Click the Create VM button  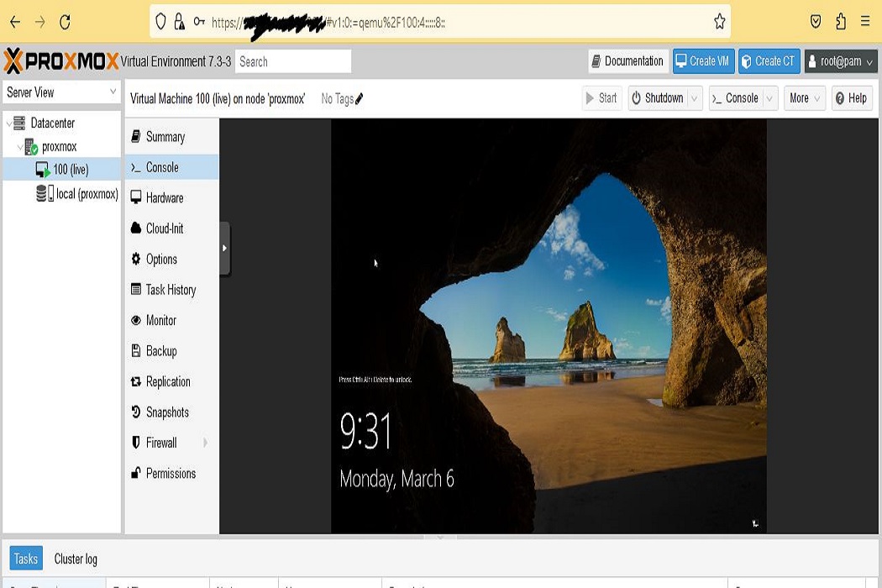point(703,61)
